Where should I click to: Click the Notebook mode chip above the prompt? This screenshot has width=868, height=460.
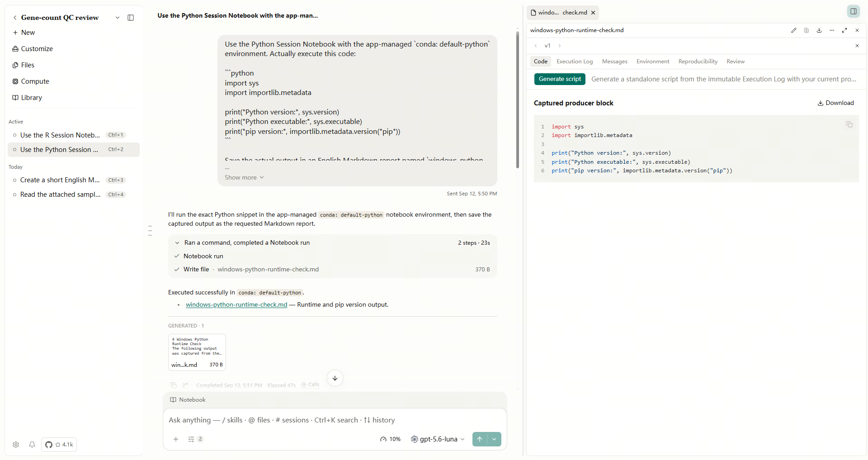click(x=188, y=400)
